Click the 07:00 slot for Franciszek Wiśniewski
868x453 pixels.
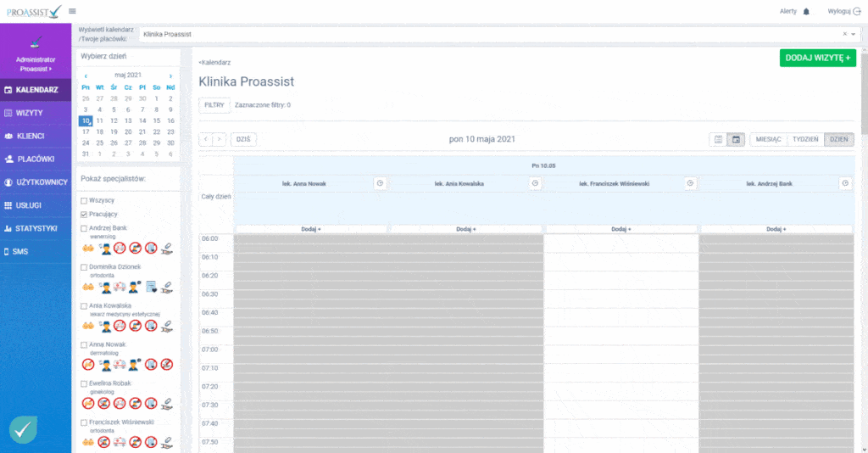click(x=621, y=350)
